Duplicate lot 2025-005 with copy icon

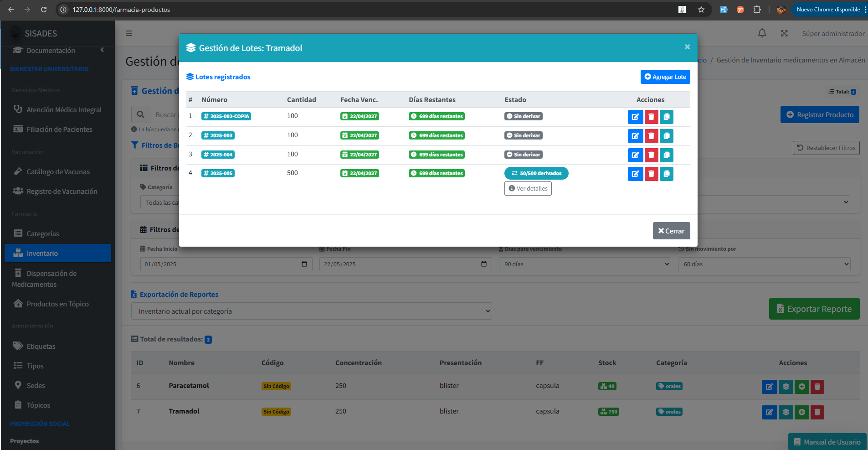click(x=666, y=174)
